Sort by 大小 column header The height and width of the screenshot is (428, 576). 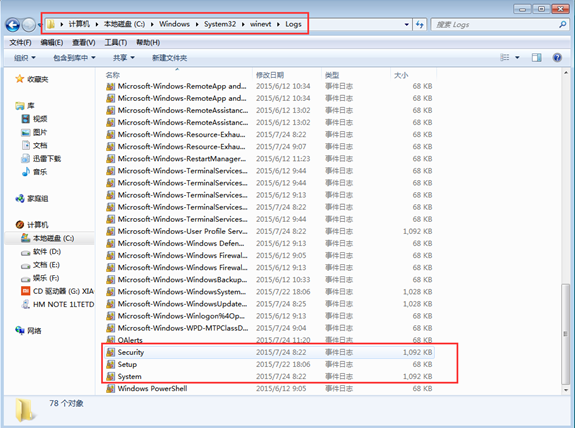pos(401,75)
